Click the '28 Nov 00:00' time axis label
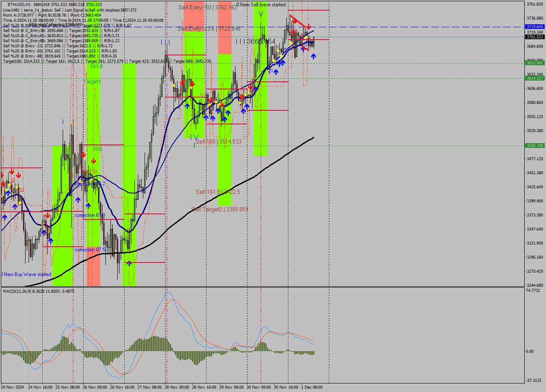The width and height of the screenshot is (546, 392). coord(177,387)
